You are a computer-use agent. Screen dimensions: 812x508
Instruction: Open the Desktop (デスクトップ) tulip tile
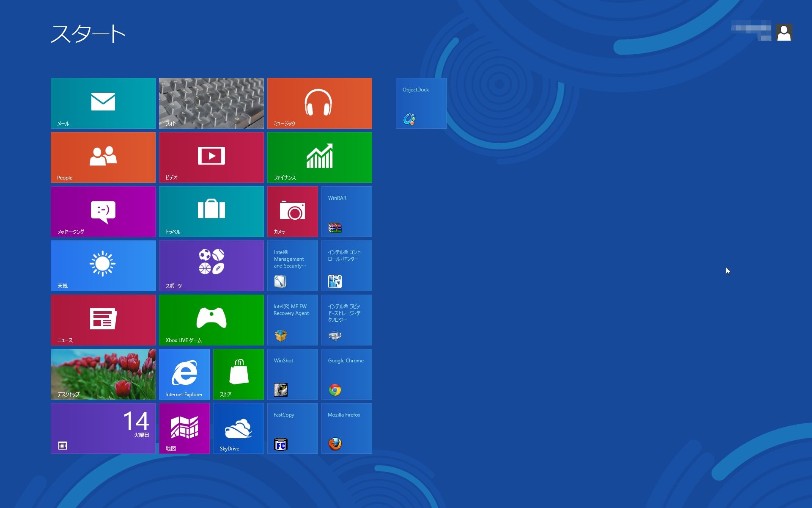click(x=103, y=374)
